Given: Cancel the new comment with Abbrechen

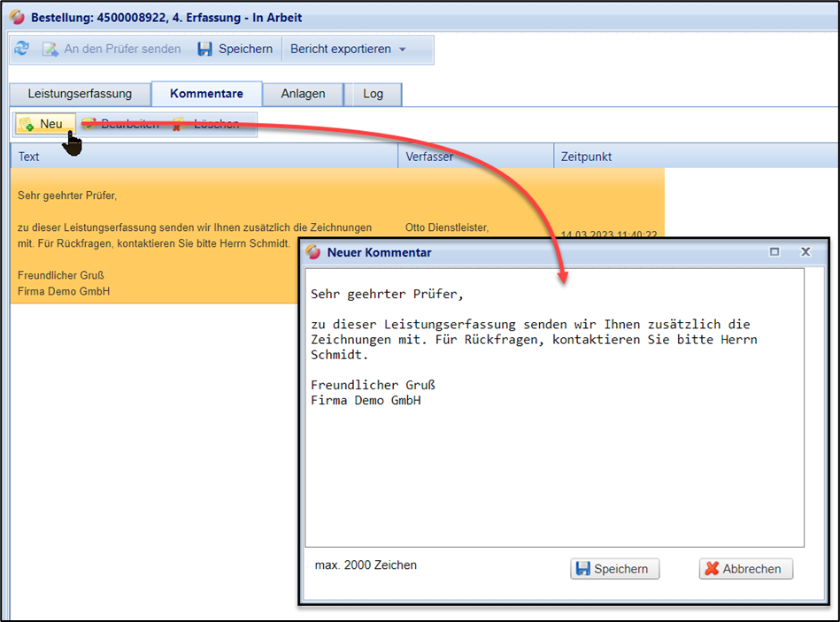Looking at the screenshot, I should [745, 569].
